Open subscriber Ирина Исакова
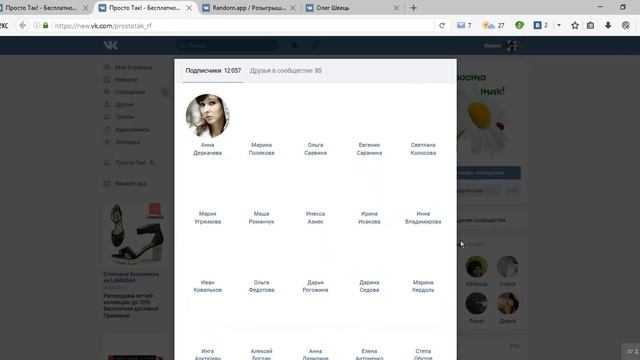Viewport: 640px width, 360px height. [369, 218]
